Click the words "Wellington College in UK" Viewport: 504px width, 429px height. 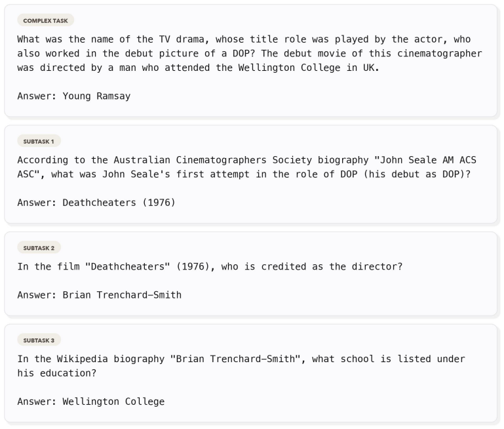[x=308, y=68]
